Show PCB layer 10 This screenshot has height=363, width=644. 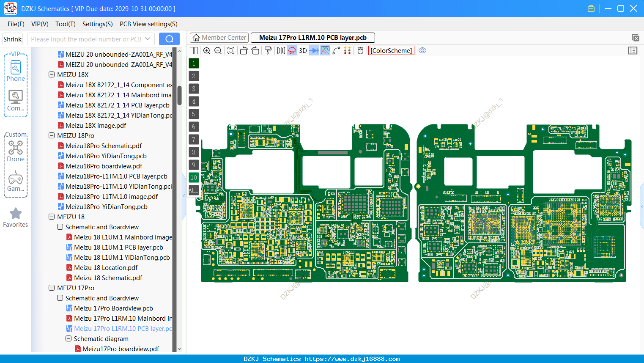(194, 178)
